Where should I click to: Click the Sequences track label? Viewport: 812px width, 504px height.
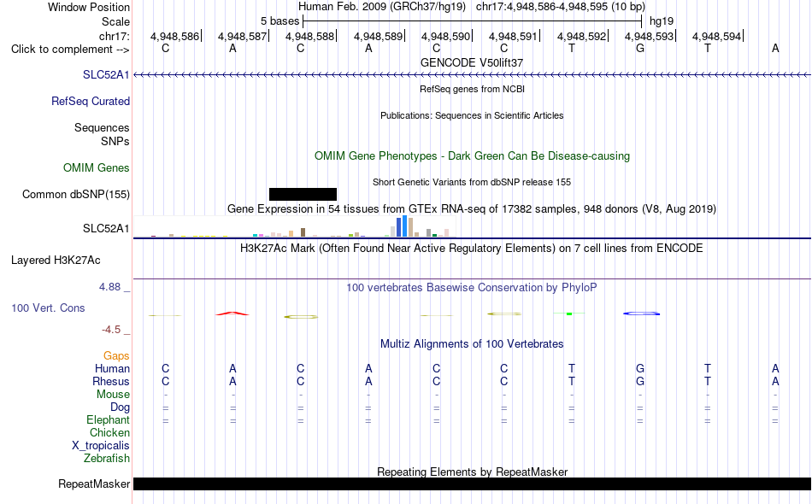(x=102, y=128)
